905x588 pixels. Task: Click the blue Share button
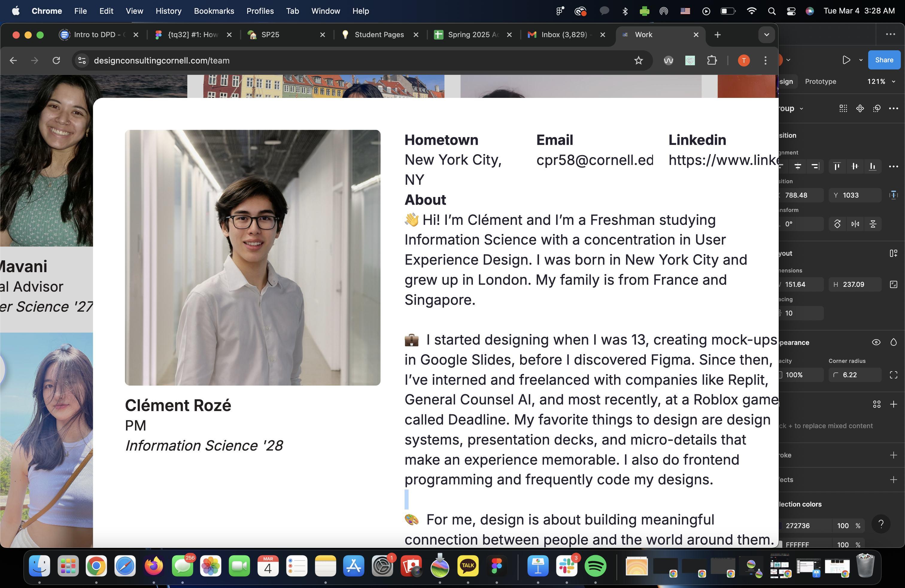pyautogui.click(x=884, y=60)
